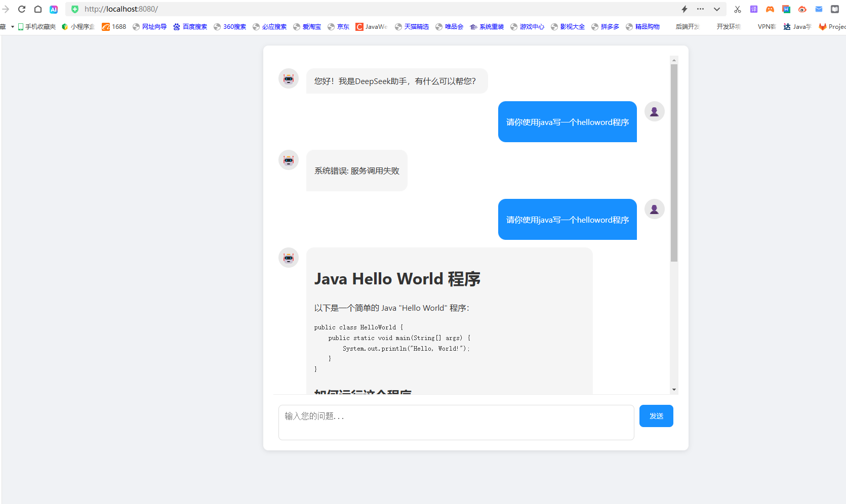Click the chat scrollbar up arrow

click(x=674, y=60)
